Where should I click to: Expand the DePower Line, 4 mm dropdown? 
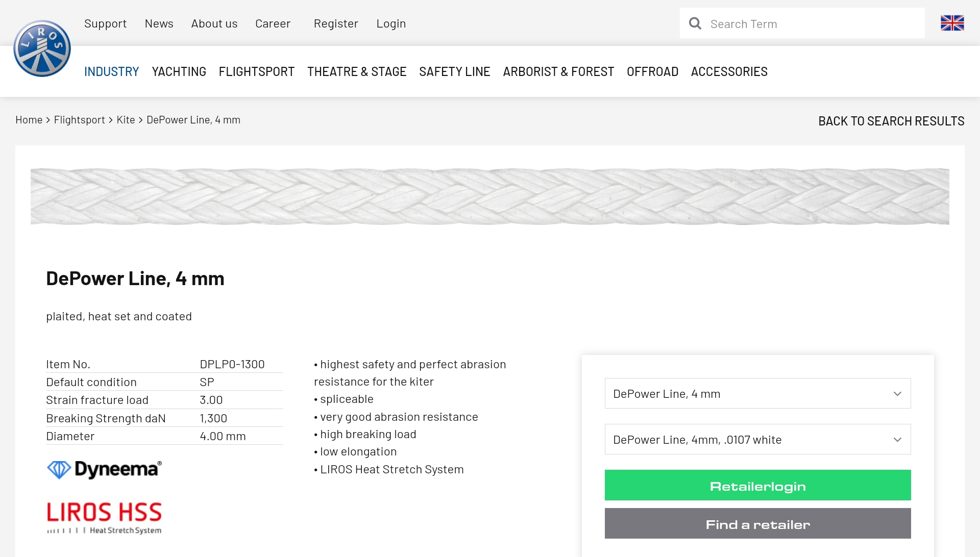point(757,393)
